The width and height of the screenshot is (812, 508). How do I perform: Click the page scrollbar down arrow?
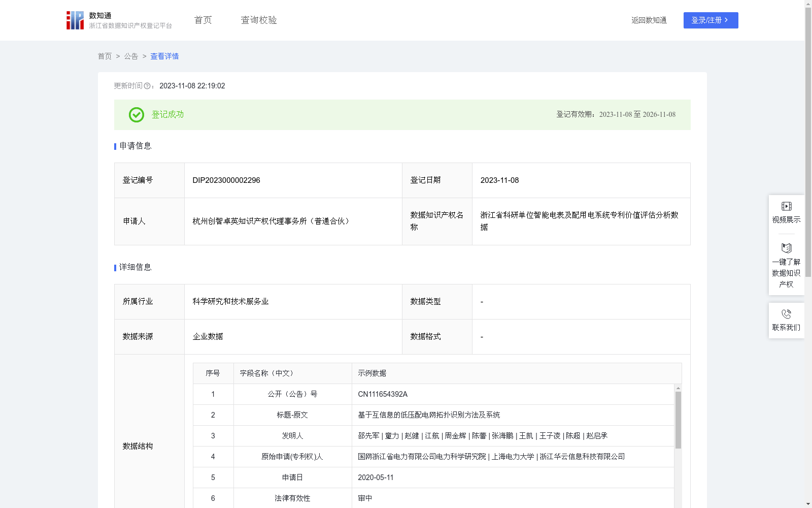808,504
